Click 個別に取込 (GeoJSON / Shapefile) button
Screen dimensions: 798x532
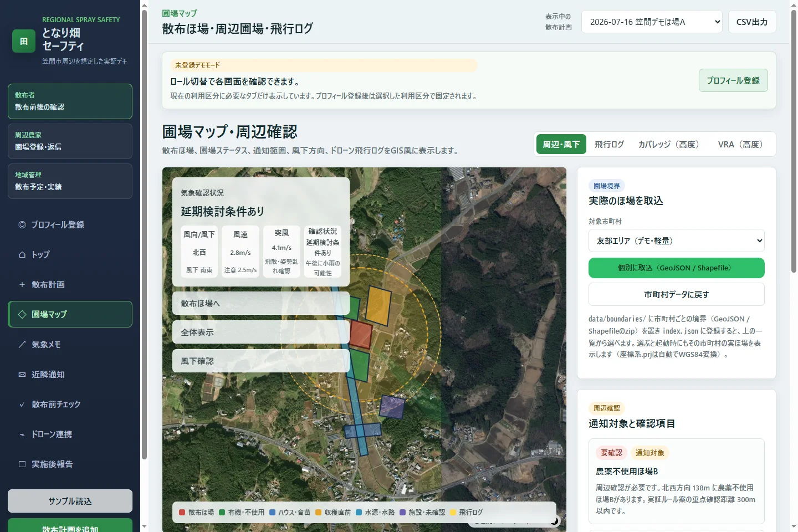coord(676,268)
